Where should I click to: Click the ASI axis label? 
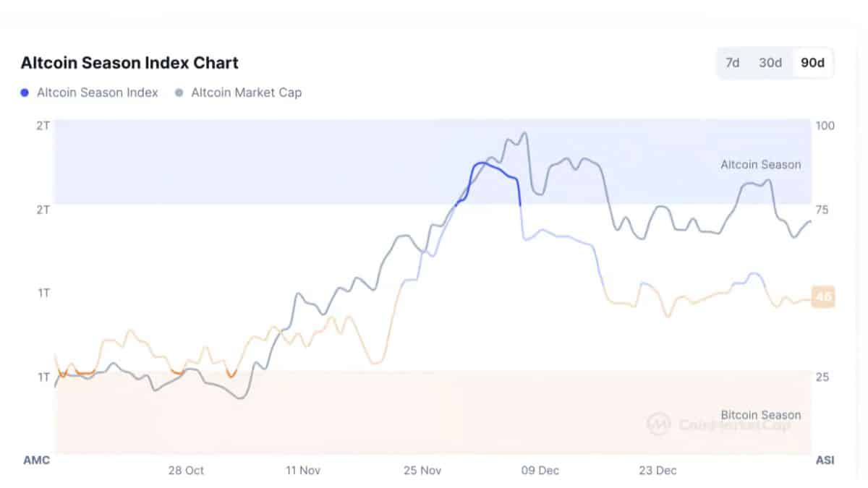(825, 460)
